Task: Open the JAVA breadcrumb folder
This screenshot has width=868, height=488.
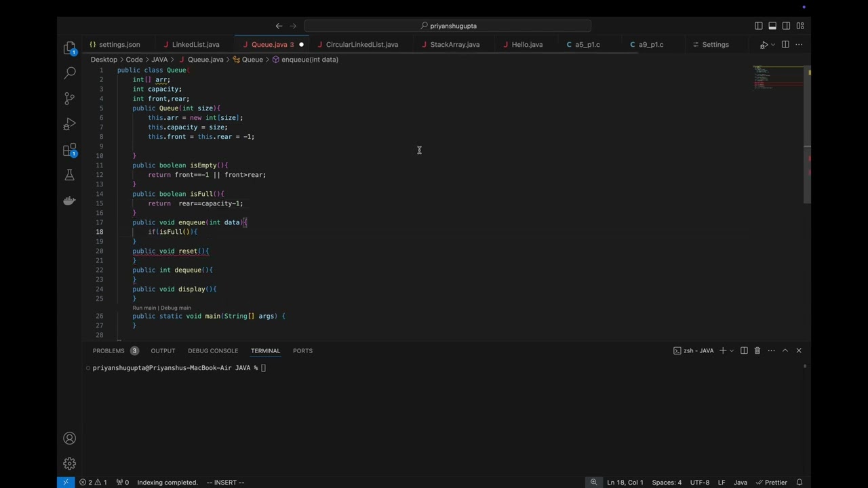Action: click(159, 60)
